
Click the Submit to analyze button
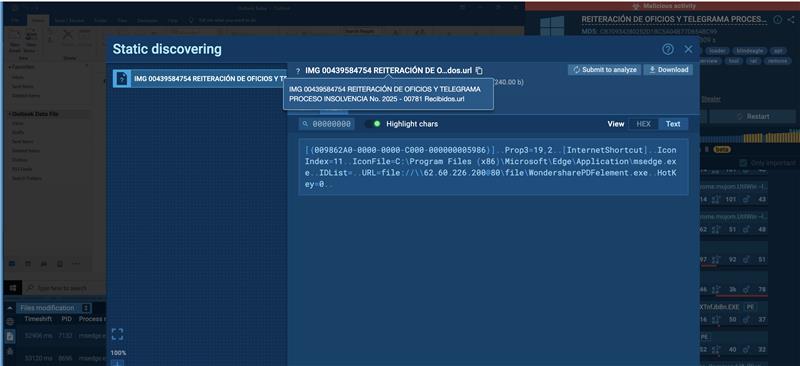(605, 70)
